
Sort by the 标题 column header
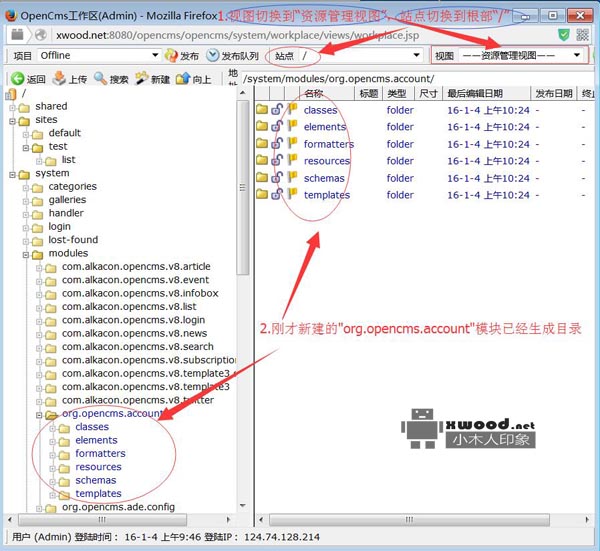[x=368, y=93]
